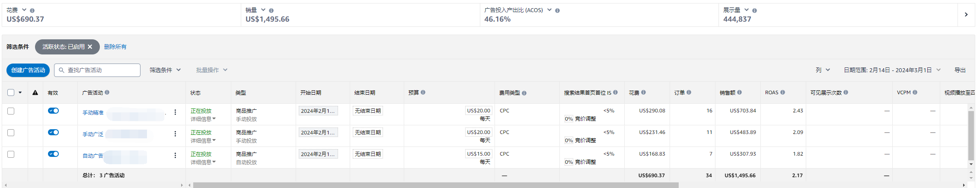Toggle the 自动广告 campaign active switch
This screenshot has width=980, height=188.
(x=54, y=154)
